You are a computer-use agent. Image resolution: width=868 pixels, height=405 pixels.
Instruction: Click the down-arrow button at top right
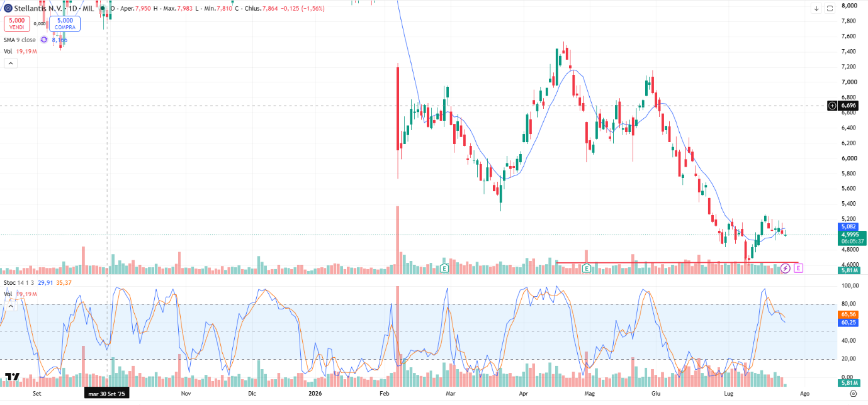tap(816, 8)
